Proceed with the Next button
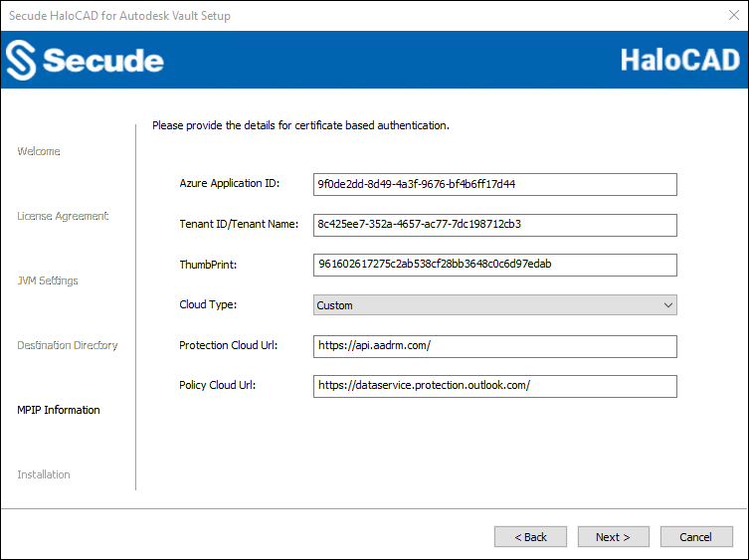 point(614,537)
